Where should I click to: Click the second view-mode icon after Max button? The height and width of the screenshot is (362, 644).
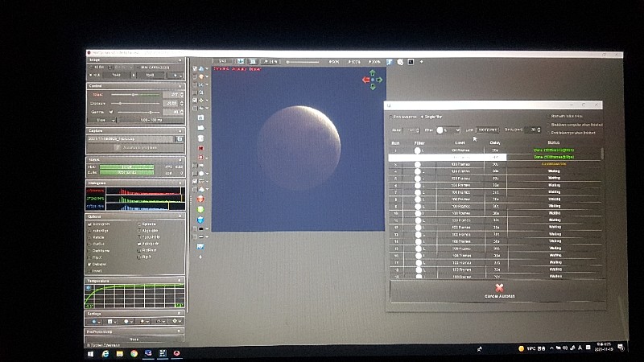pos(253,61)
